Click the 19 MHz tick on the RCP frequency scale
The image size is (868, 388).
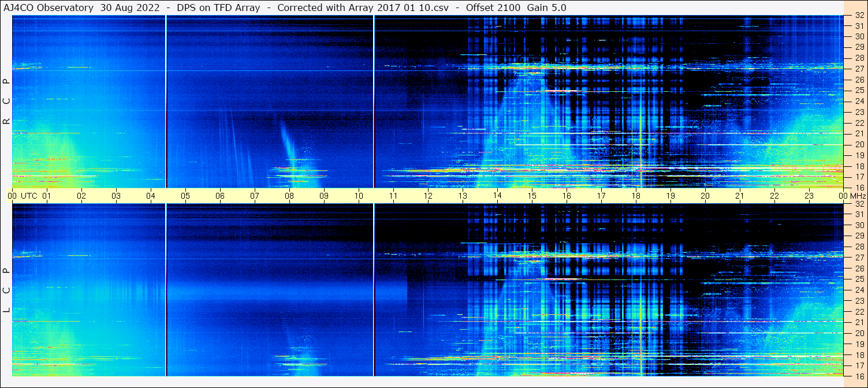pyautogui.click(x=859, y=155)
